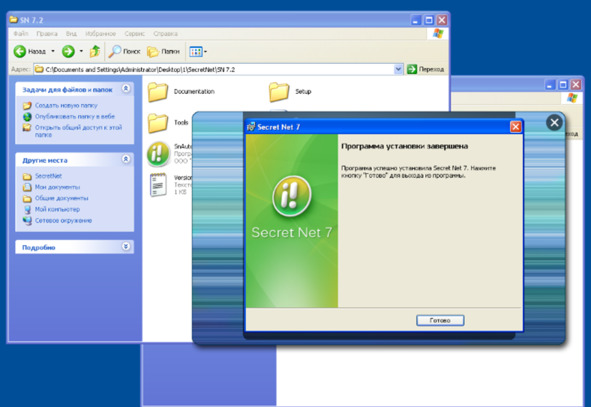The image size is (591, 407).
Task: Click the Готово button in installer
Action: [x=440, y=320]
